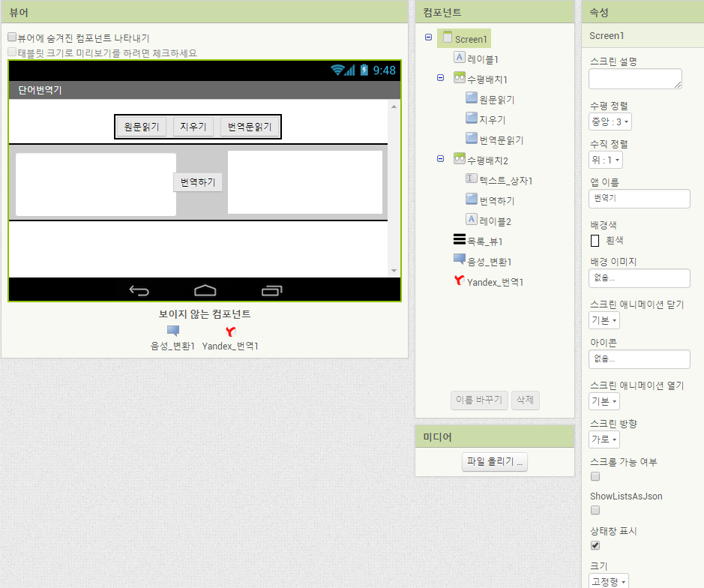The width and height of the screenshot is (704, 588).
Task: Click the Yandex_번역1 icon in component tree
Action: point(459,282)
